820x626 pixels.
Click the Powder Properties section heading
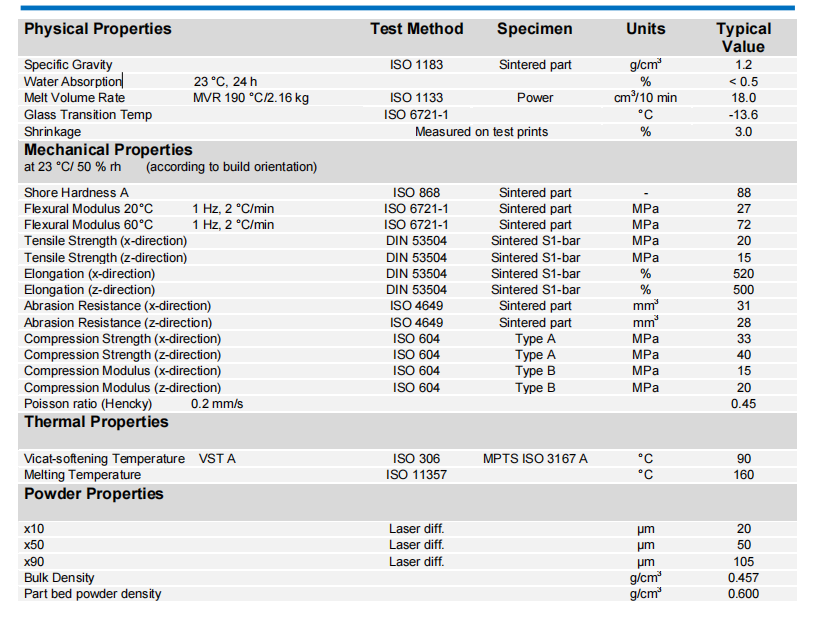point(93,494)
